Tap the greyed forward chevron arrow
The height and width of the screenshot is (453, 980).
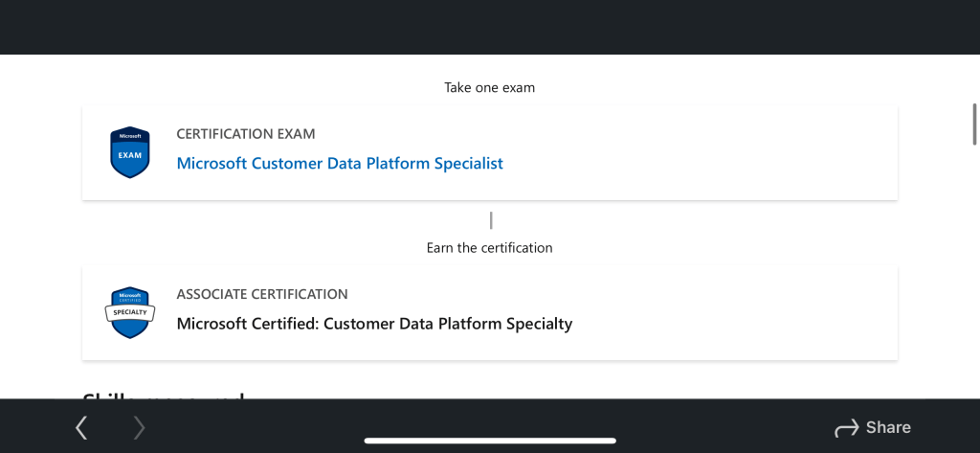point(140,427)
